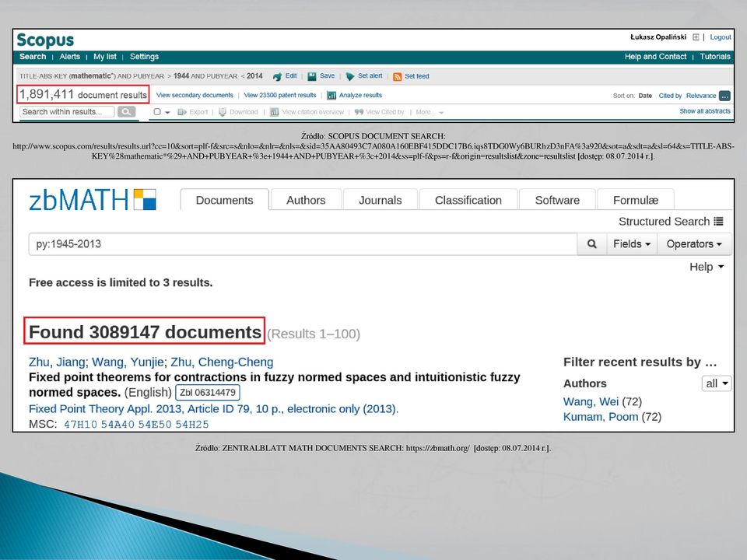The height and width of the screenshot is (560, 747).
Task: Open author link Wang, Yunjie
Action: 128,362
